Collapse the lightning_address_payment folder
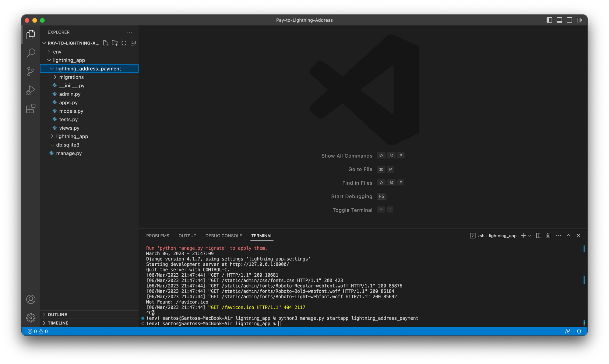The height and width of the screenshot is (364, 609). click(x=90, y=69)
